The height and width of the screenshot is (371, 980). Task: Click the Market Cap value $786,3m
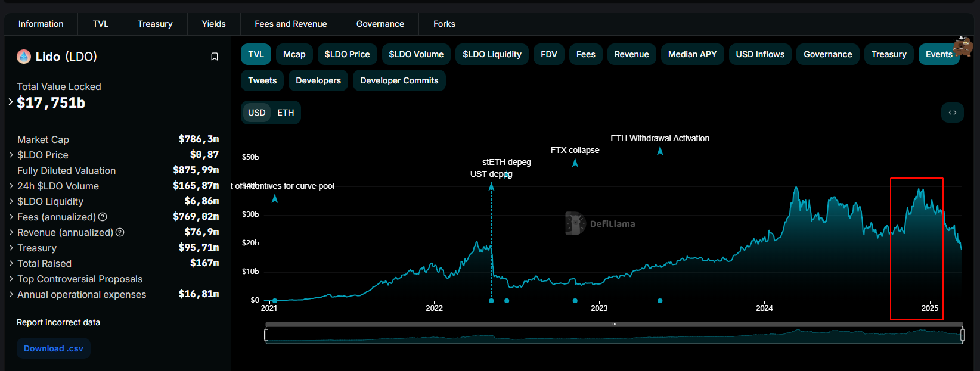coord(199,139)
